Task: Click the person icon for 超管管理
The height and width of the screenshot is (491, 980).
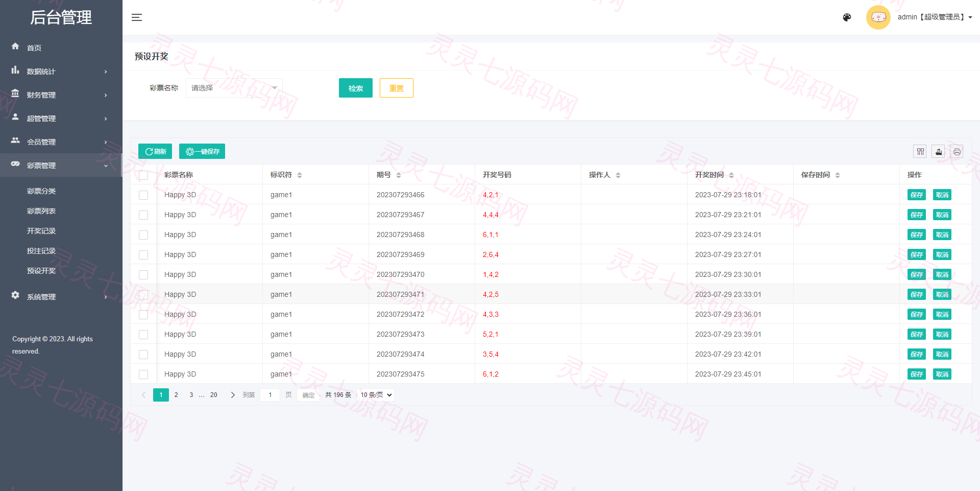Action: point(15,117)
